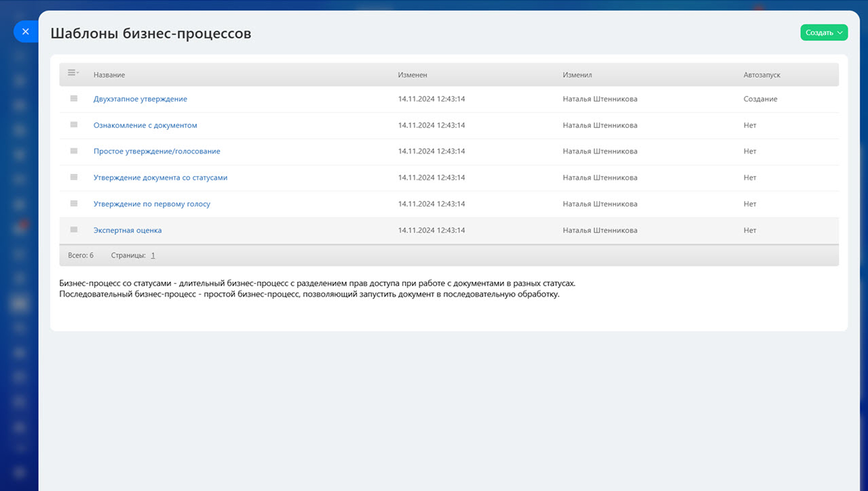The image size is (868, 491).
Task: Open Ознакомление с документом template
Action: point(145,125)
